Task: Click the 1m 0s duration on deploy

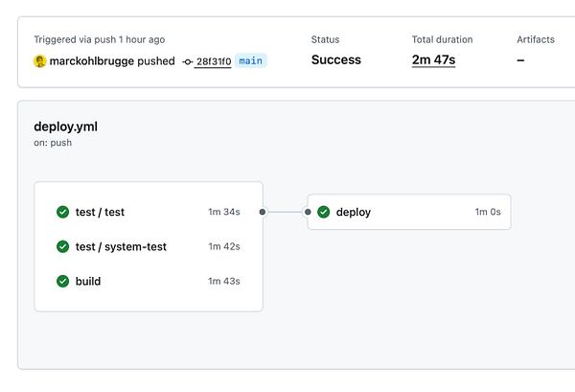Action: (x=487, y=212)
